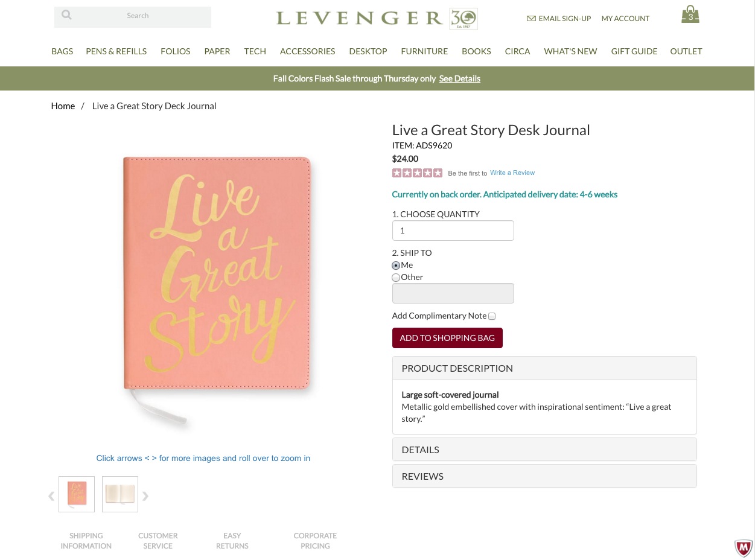Screen dimensions: 755x560
Task: Click the Choose Quantity input field
Action: pos(453,231)
